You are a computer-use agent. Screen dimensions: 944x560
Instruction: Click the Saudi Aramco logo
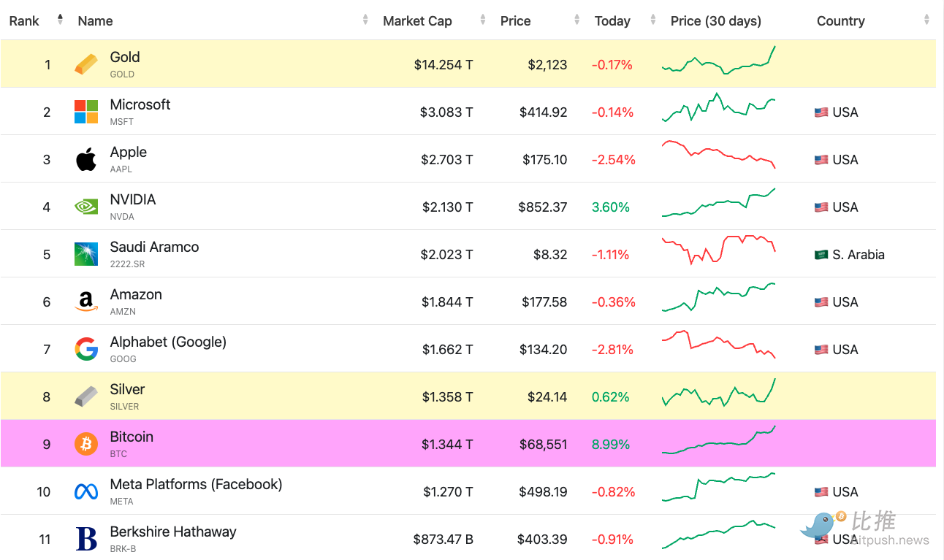tap(85, 254)
